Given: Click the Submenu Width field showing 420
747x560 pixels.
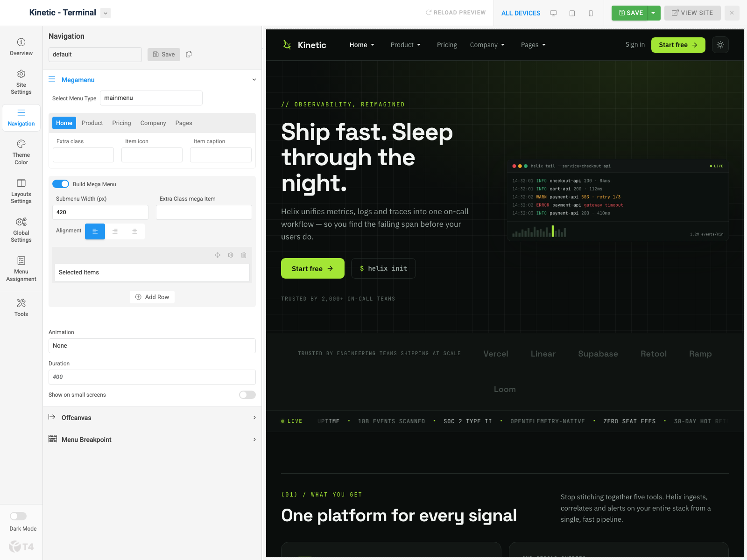Looking at the screenshot, I should (100, 212).
